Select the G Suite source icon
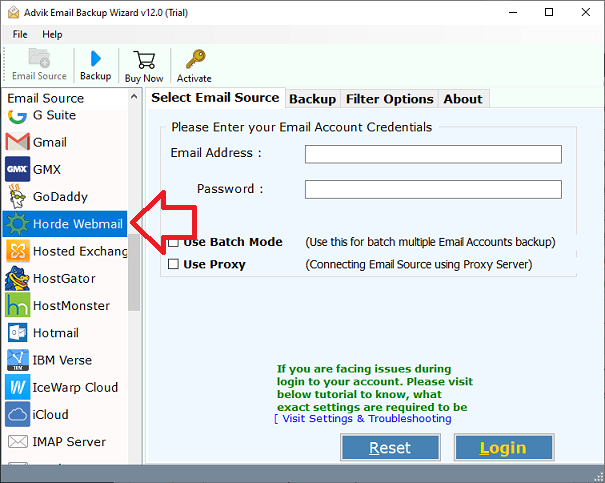This screenshot has width=605, height=483. click(x=17, y=117)
